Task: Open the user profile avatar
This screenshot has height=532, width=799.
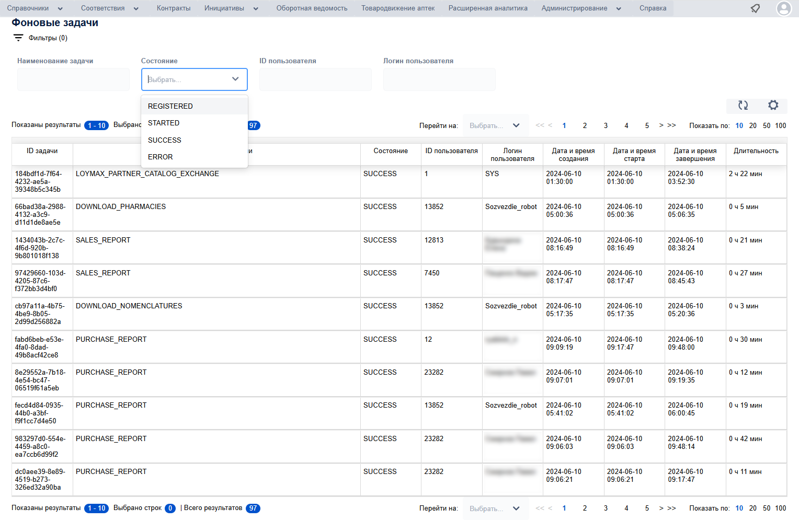Action: pos(784,8)
